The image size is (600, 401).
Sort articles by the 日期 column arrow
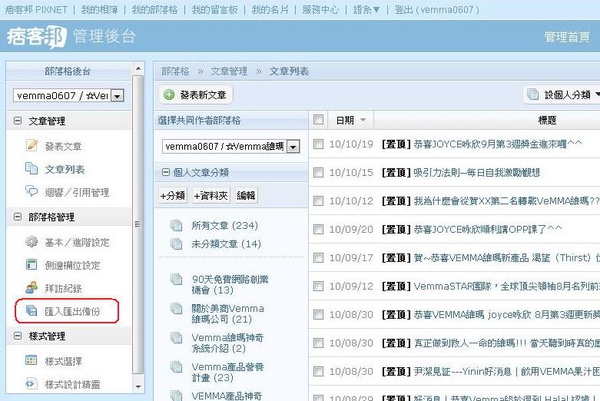pos(363,120)
